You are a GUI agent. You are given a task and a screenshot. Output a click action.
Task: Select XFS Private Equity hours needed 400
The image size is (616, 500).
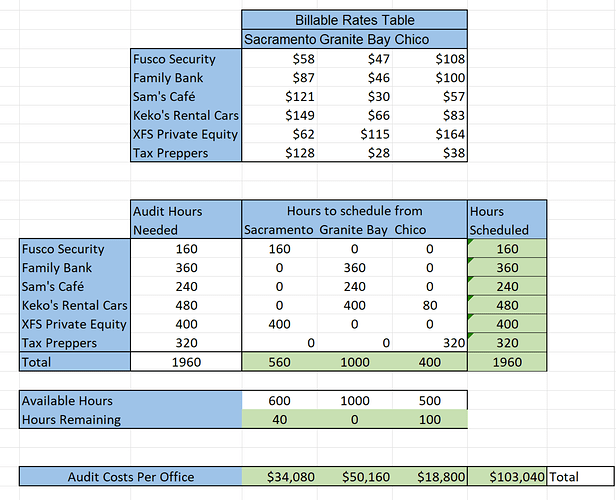coord(186,324)
